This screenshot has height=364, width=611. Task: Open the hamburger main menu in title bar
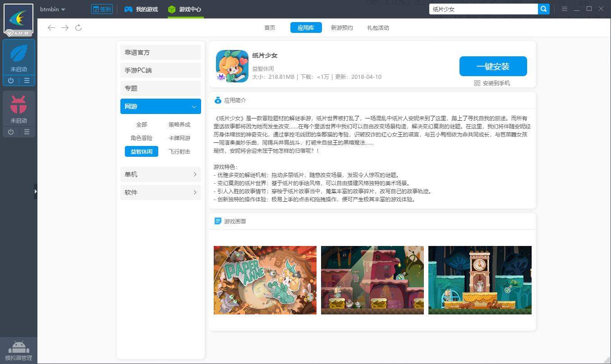(565, 9)
